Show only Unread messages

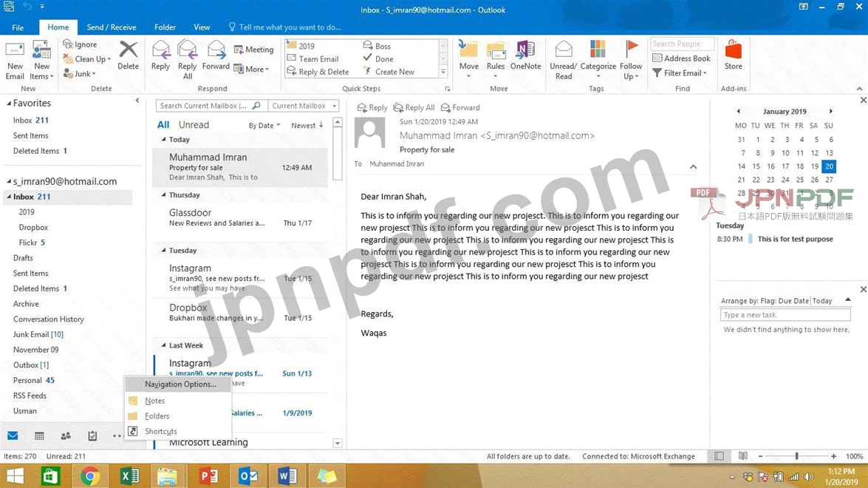[x=194, y=125]
